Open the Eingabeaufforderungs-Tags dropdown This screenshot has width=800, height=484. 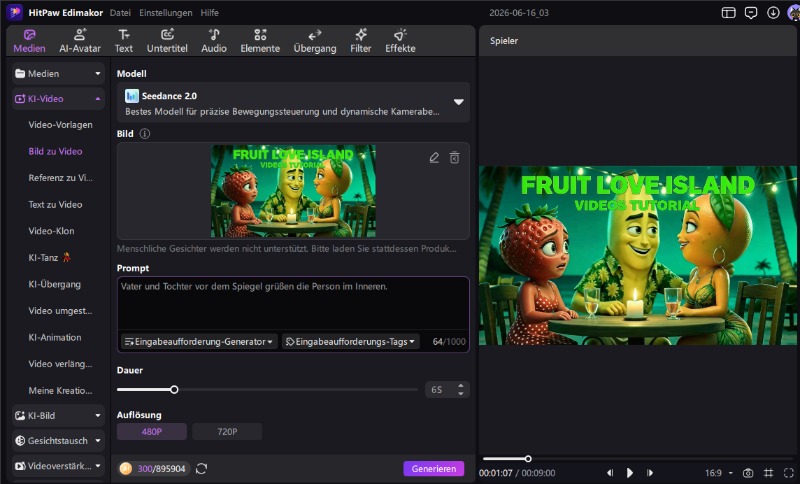tap(351, 342)
